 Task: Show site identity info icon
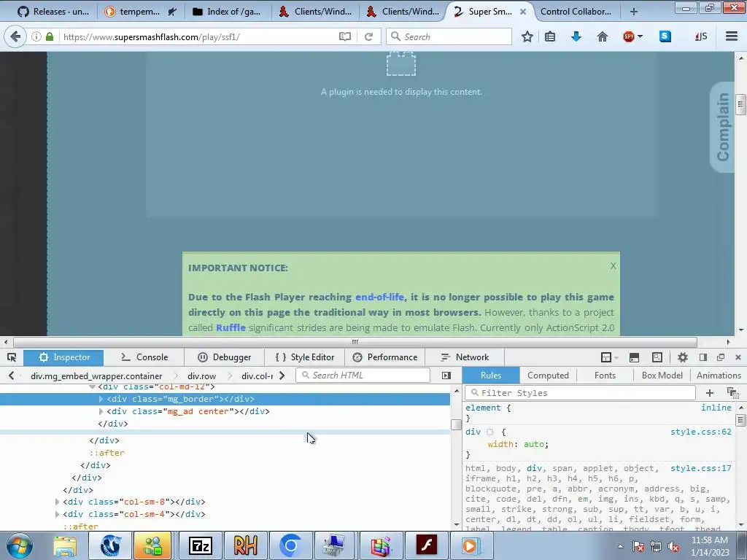pyautogui.click(x=36, y=36)
